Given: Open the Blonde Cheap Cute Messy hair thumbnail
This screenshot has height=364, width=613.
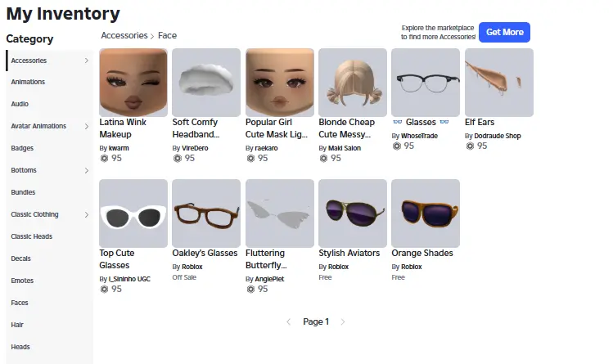Looking at the screenshot, I should pyautogui.click(x=353, y=83).
